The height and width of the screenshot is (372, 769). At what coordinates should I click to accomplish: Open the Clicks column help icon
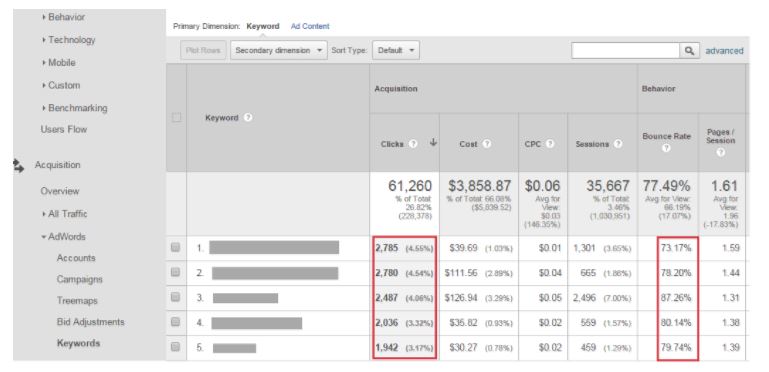coord(413,144)
